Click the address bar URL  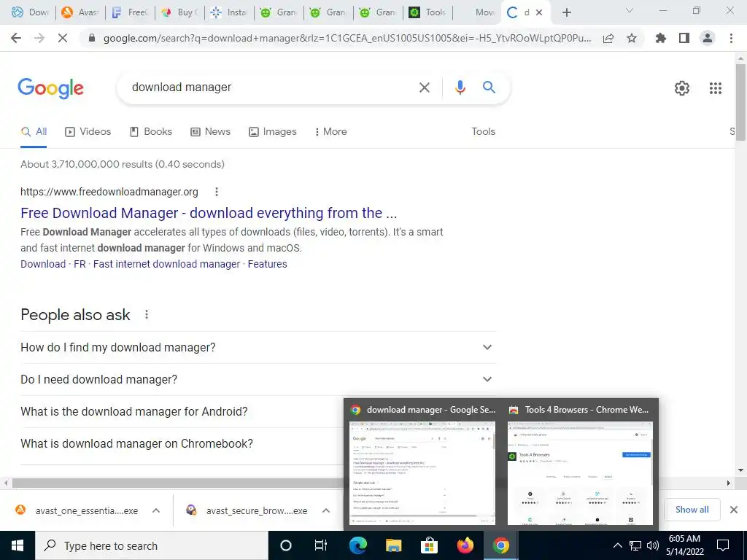pyautogui.click(x=347, y=38)
